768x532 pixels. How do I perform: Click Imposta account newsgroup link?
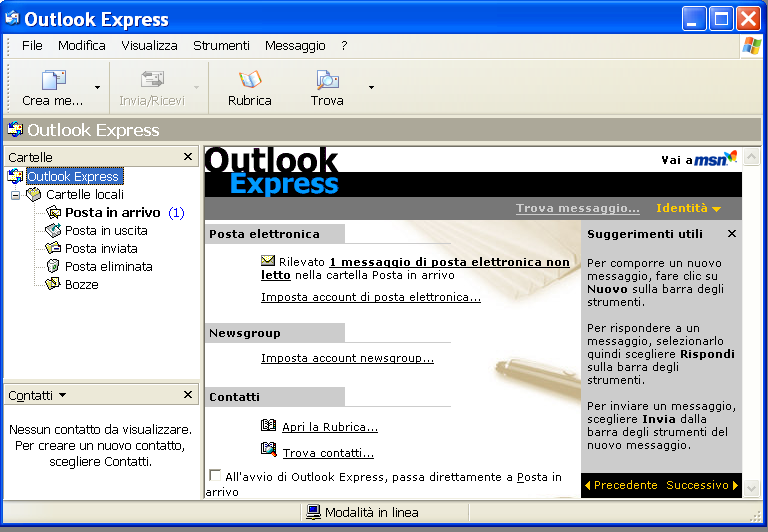347,358
